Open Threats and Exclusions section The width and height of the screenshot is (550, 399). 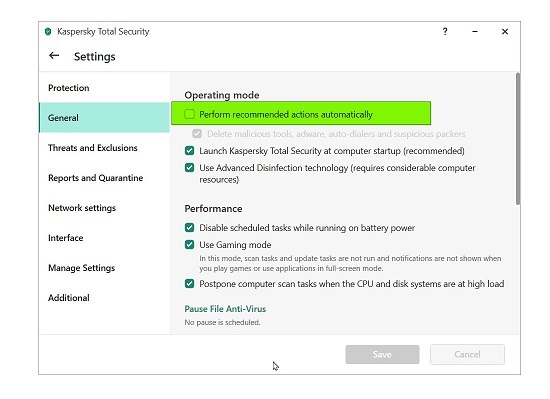click(x=104, y=148)
